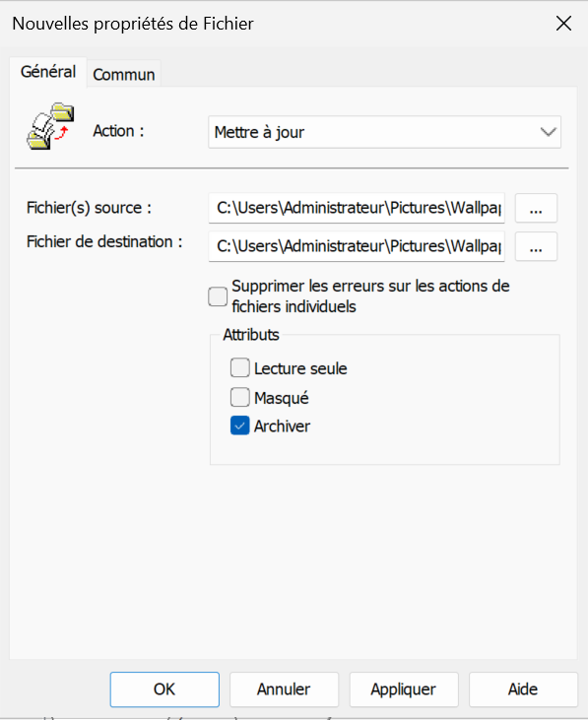Open the Action dropdown arrow
Viewport: 588px width, 720px height.
coord(548,132)
